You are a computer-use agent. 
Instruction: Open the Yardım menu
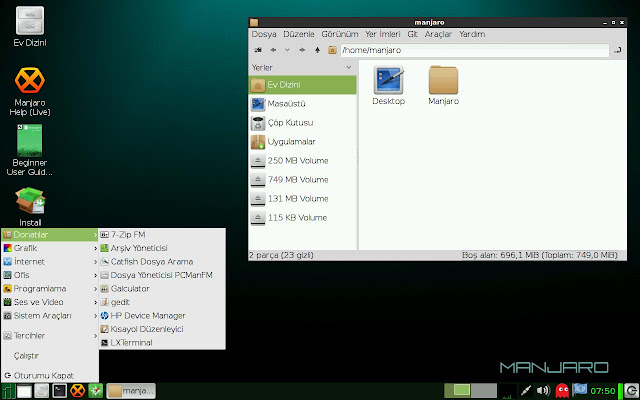472,34
